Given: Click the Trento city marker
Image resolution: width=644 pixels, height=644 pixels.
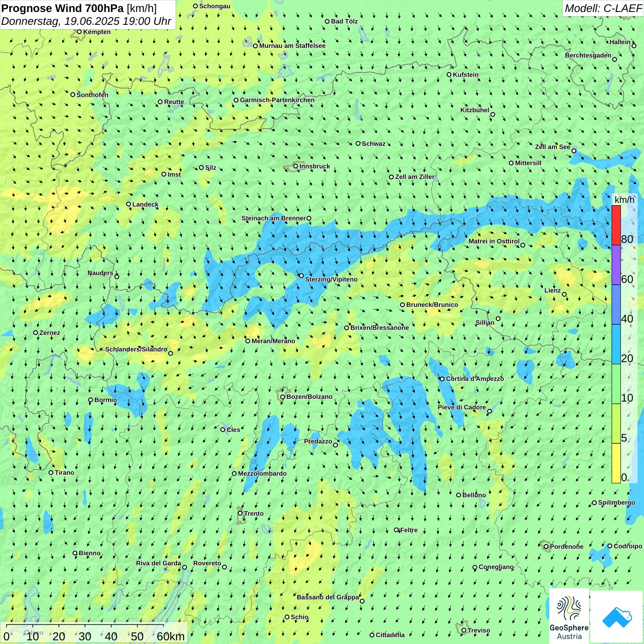Looking at the screenshot, I should (240, 513).
